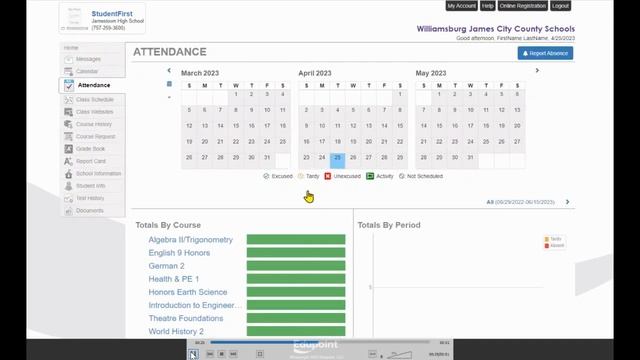This screenshot has width=640, height=360.
Task: Open the Algebra II/Trigonometry course link
Action: coord(191,240)
